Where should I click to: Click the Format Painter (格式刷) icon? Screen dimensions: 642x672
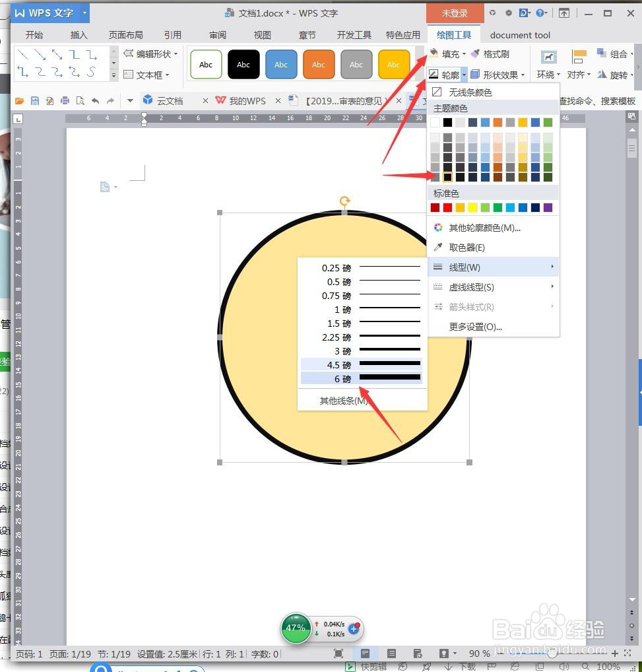click(x=475, y=53)
